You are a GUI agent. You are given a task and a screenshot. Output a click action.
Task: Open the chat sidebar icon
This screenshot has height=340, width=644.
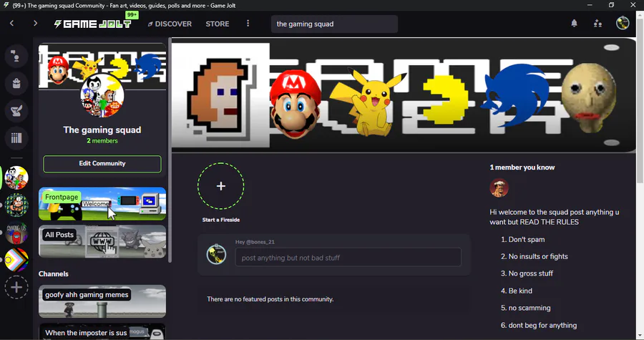click(16, 56)
